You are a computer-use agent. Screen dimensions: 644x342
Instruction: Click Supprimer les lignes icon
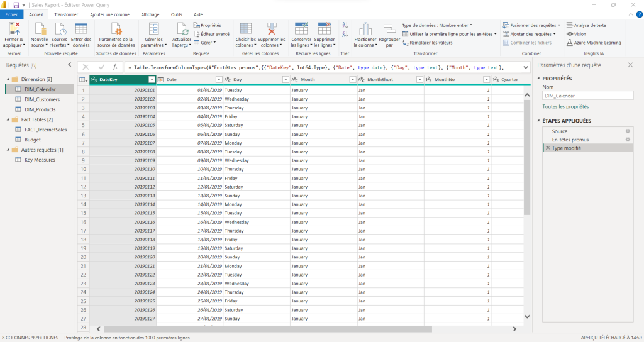[324, 29]
